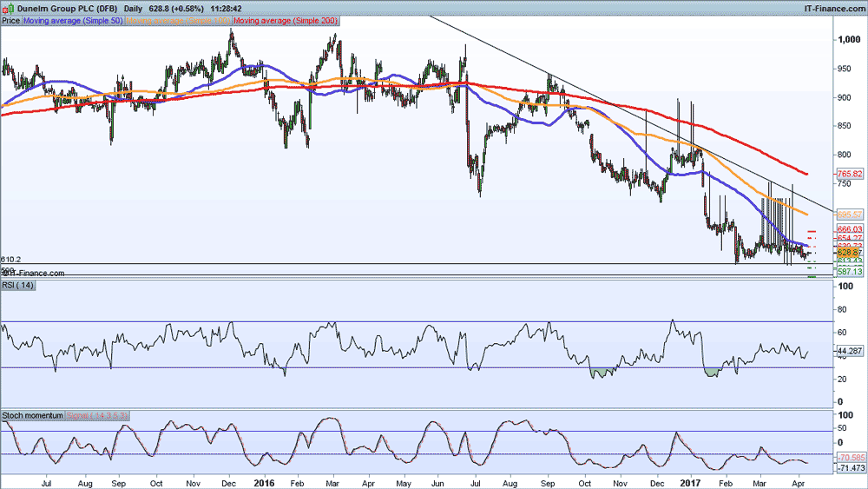The width and height of the screenshot is (868, 489).
Task: Click the RSI axis label 20
Action: [842, 379]
